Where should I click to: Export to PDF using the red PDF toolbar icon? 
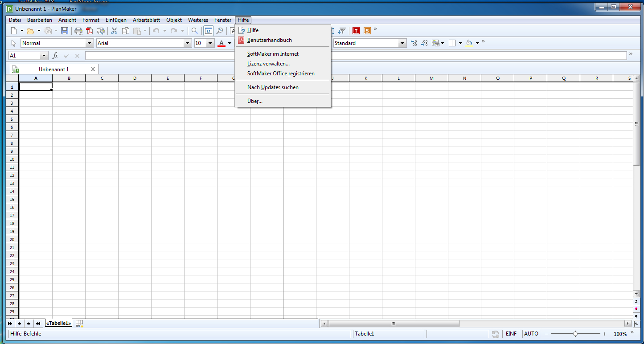click(90, 31)
